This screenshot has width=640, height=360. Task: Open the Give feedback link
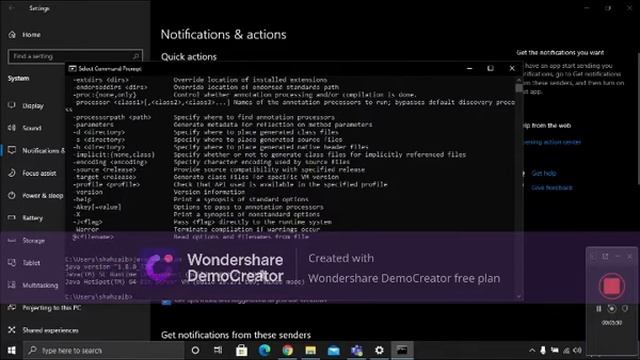[551, 188]
